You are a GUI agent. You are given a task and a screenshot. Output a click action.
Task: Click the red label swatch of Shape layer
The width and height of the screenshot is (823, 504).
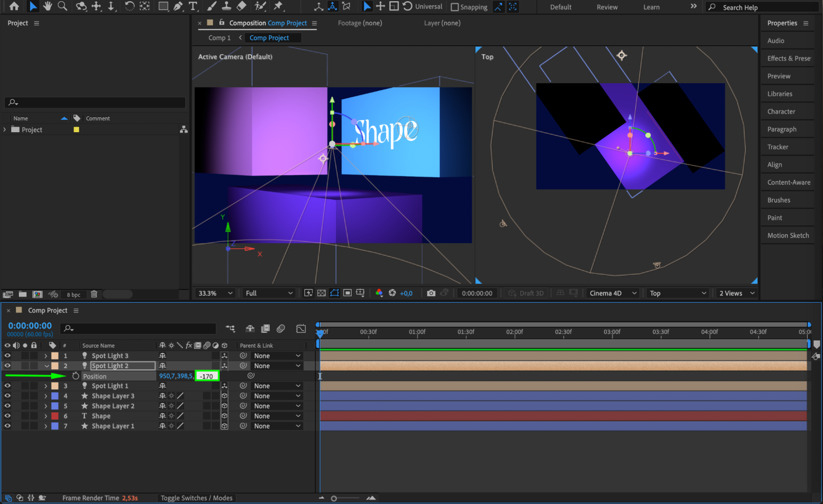click(x=55, y=416)
